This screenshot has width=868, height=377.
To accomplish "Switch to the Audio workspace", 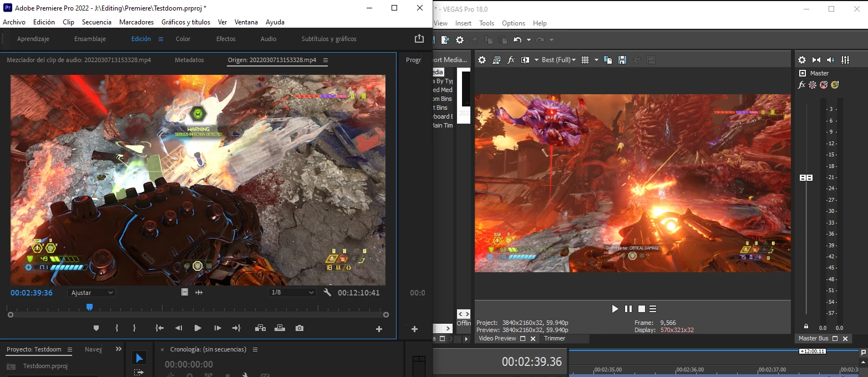I will pos(268,39).
